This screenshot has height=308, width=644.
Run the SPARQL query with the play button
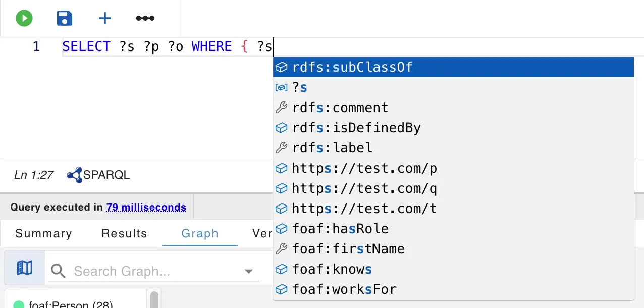pyautogui.click(x=23, y=18)
